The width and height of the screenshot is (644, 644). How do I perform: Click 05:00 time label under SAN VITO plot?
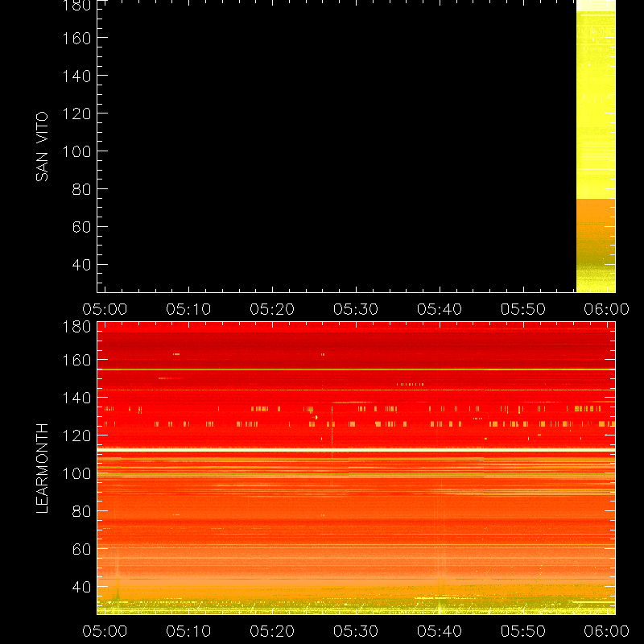click(x=105, y=309)
